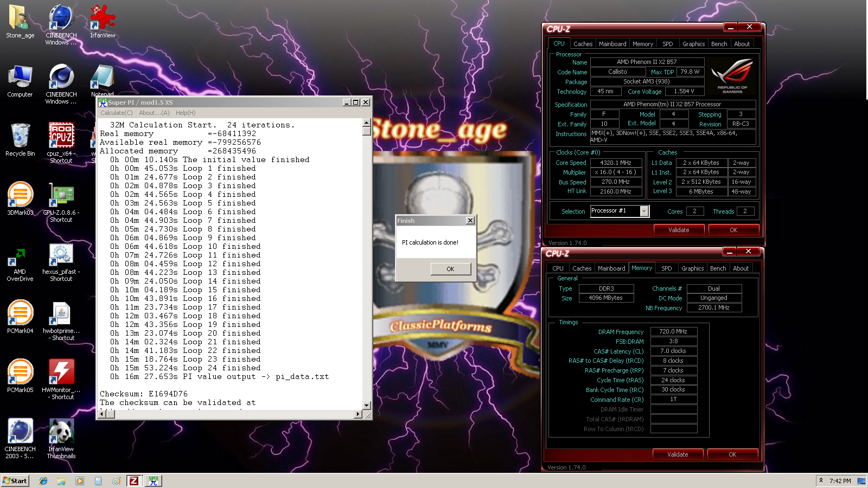Click the NB Frequency value 2700.1 MHz

714,307
